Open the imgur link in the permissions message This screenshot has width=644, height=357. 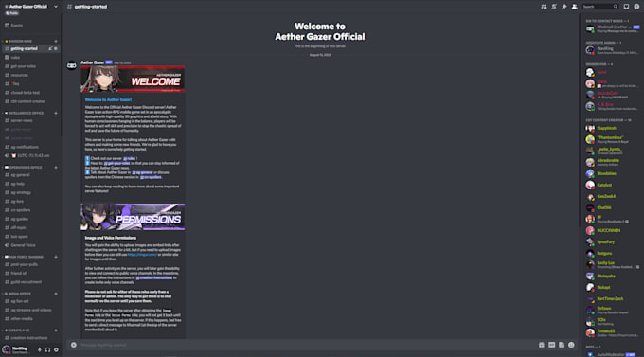[142, 255]
